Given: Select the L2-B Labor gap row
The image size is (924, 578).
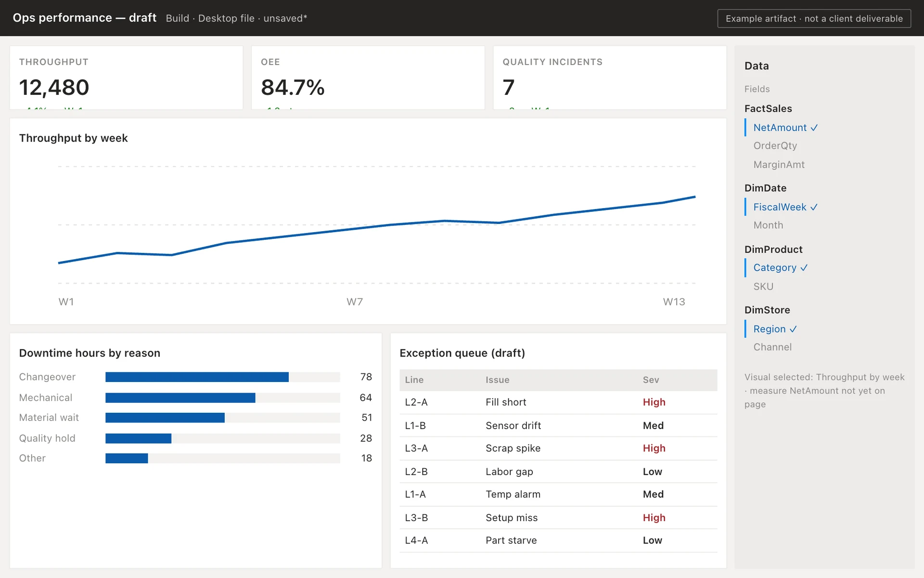Looking at the screenshot, I should coord(558,472).
